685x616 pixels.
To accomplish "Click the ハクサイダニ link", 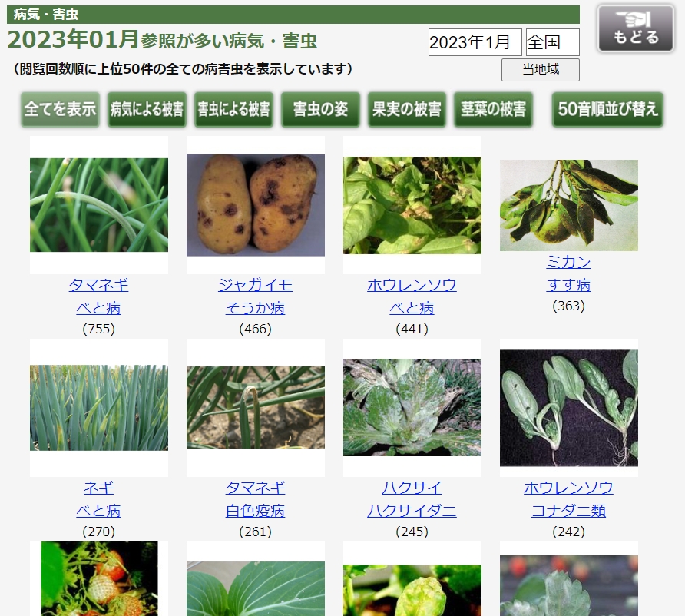I will click(412, 511).
